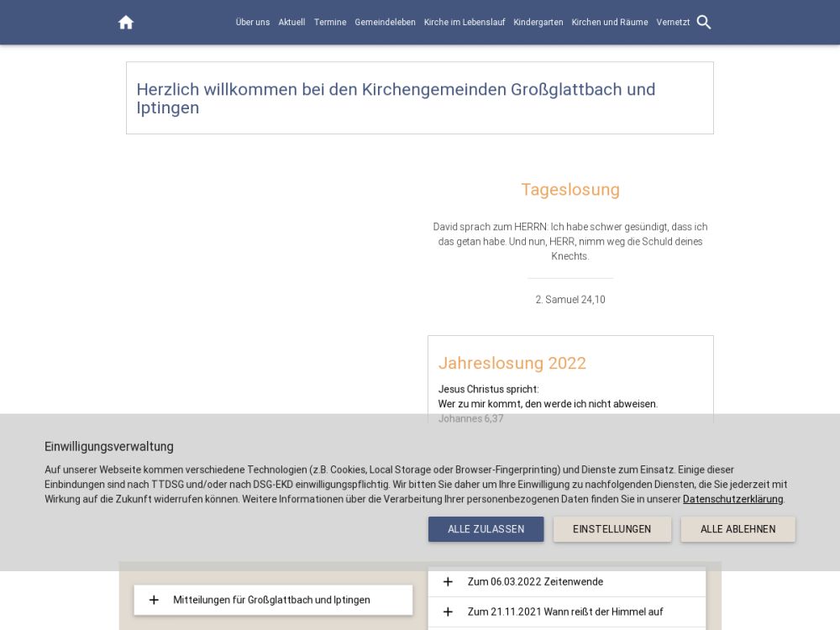Open consent Einstellungen button
Image resolution: width=840 pixels, height=630 pixels.
tap(612, 529)
